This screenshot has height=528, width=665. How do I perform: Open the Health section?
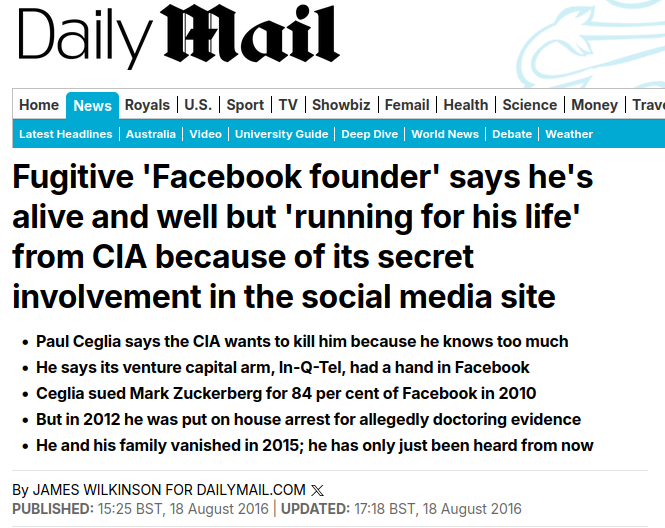point(466,105)
